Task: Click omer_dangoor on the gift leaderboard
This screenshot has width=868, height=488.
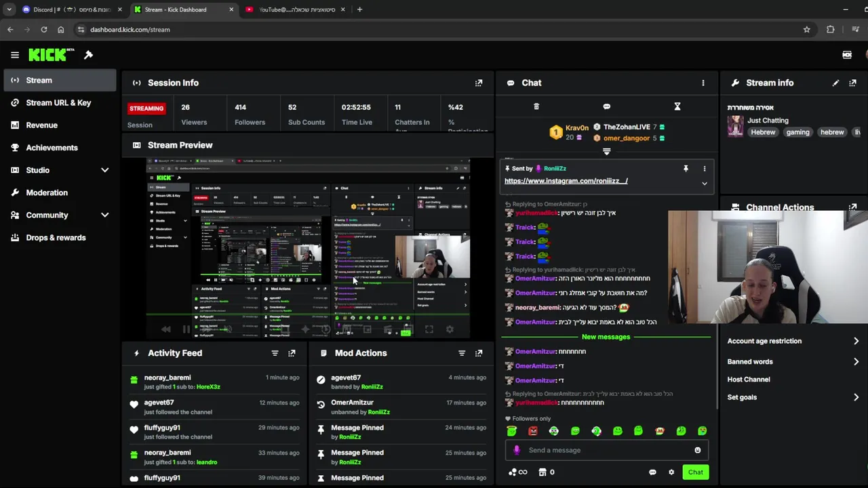Action: click(x=627, y=138)
